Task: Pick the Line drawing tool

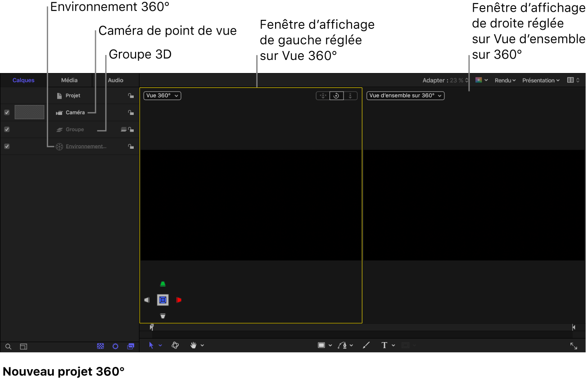Action: (366, 345)
